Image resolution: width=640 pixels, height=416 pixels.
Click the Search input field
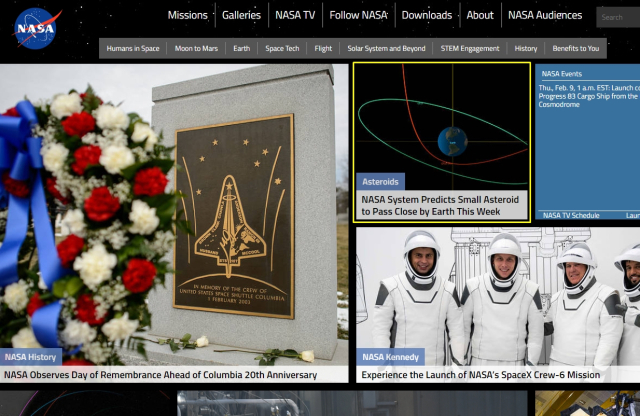pyautogui.click(x=618, y=17)
